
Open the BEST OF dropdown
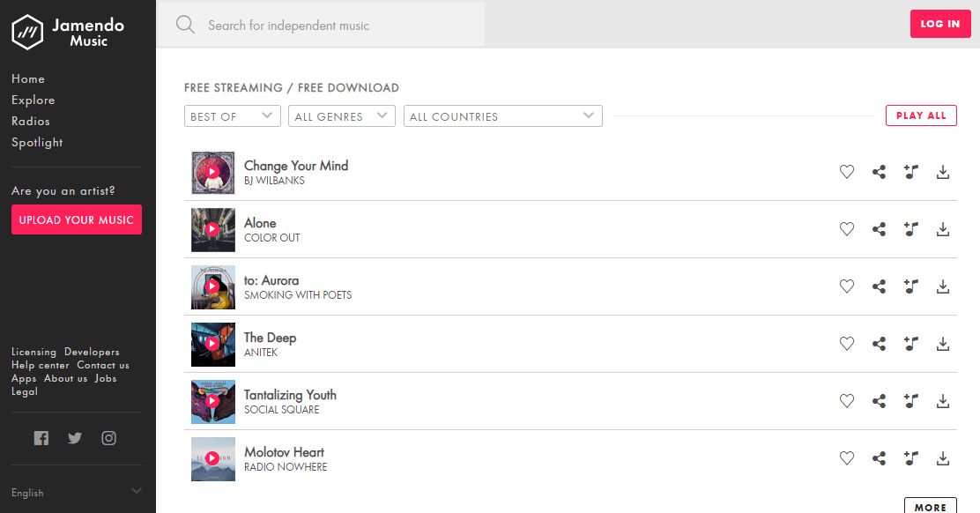click(232, 115)
